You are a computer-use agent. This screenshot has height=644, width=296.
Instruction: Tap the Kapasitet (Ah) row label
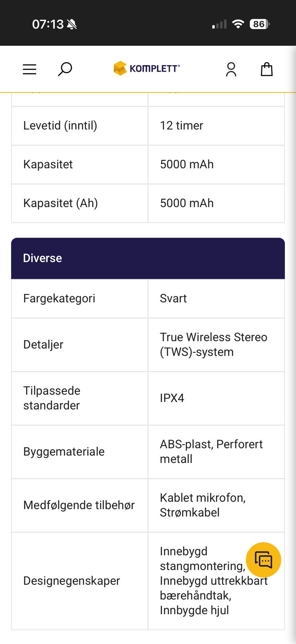60,203
